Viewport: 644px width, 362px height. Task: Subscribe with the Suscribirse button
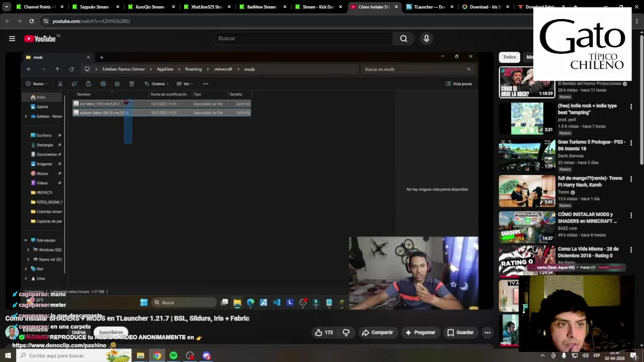(111, 332)
